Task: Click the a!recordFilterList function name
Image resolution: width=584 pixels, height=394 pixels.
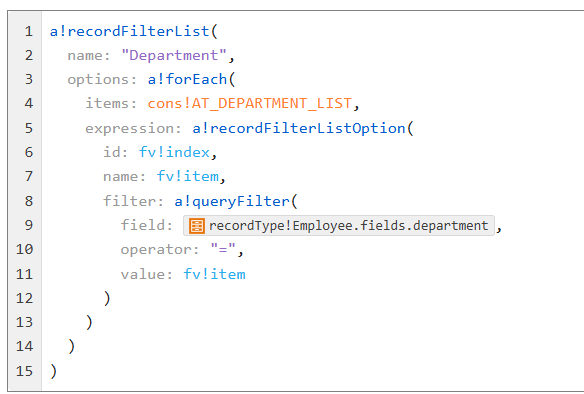Action: 130,31
